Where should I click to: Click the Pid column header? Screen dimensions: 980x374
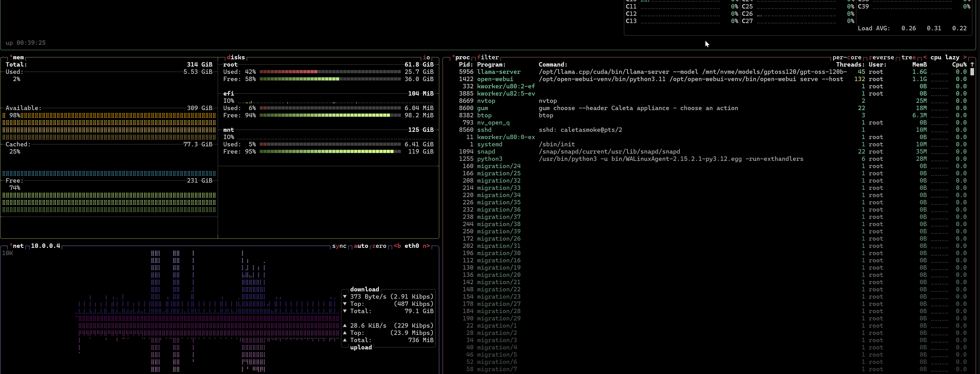coord(466,65)
